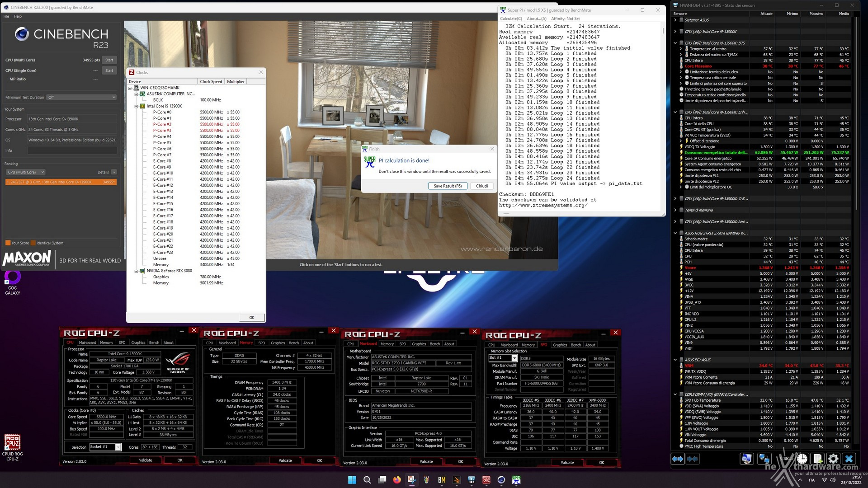Collapse ASUS EC: ASUS sensor group
The height and width of the screenshot is (488, 868).
pos(675,360)
